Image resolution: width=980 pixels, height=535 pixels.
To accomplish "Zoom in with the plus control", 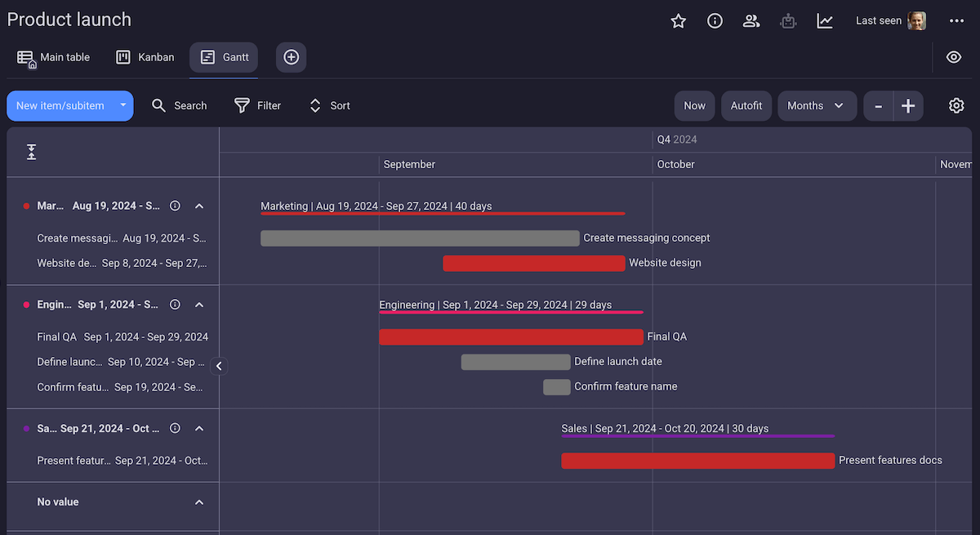I will tap(908, 105).
